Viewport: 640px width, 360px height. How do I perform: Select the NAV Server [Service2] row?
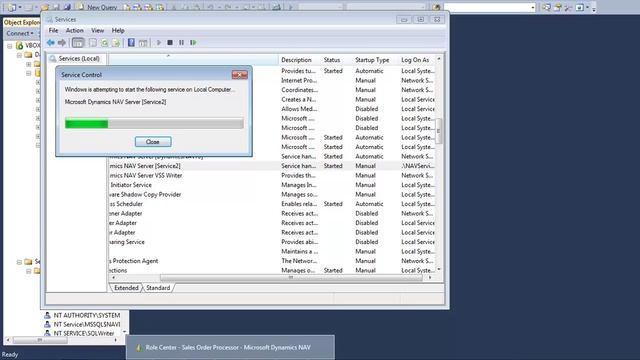tap(272, 166)
